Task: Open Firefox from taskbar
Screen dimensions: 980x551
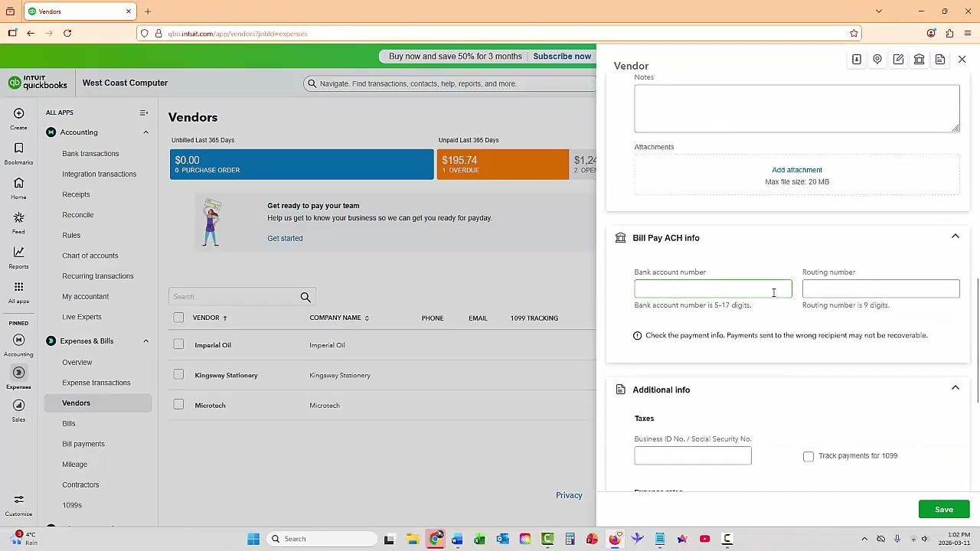Action: 615,539
